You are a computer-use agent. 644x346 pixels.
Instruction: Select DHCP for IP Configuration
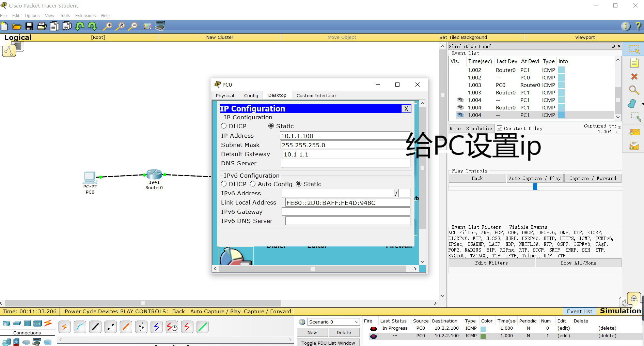(x=224, y=126)
